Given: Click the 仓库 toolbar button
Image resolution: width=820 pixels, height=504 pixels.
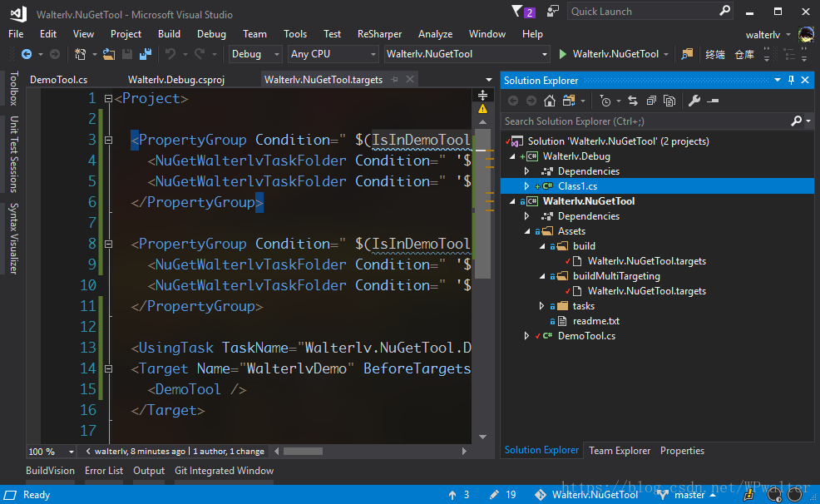Looking at the screenshot, I should 744,54.
